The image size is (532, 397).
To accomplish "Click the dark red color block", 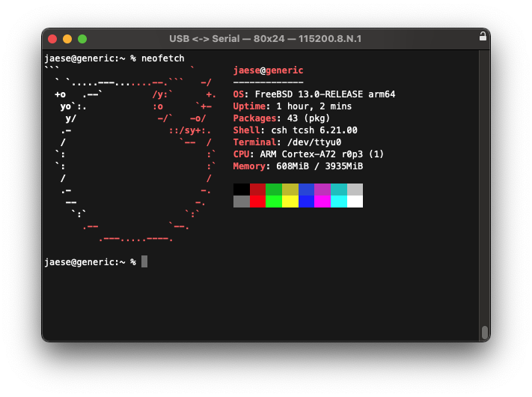I will pos(257,190).
